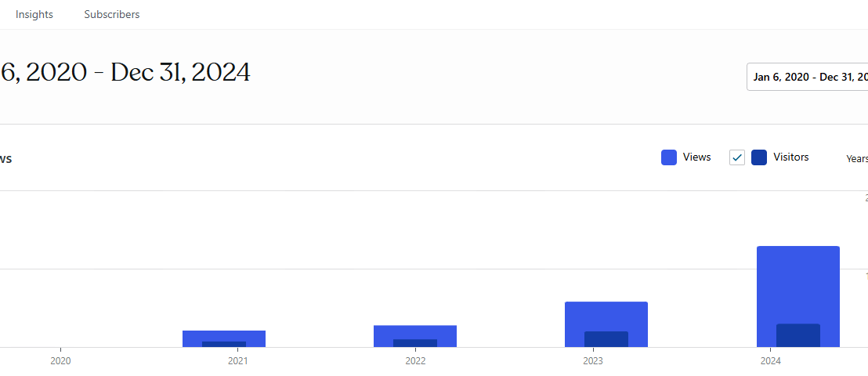Click the Visitors legend label
The height and width of the screenshot is (376, 868).
pyautogui.click(x=790, y=157)
